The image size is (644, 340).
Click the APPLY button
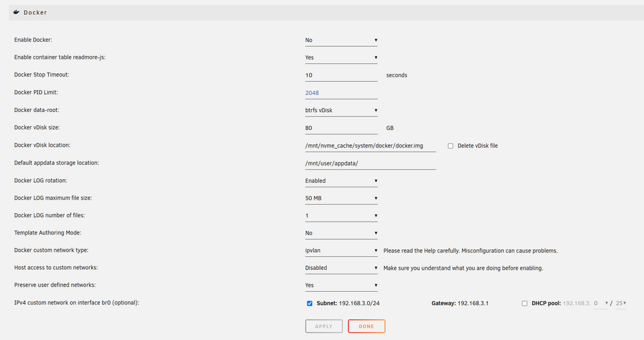pos(324,326)
